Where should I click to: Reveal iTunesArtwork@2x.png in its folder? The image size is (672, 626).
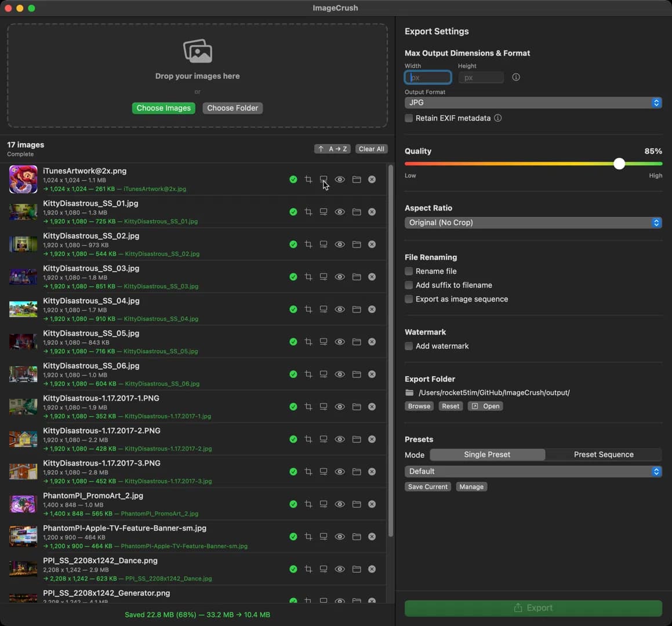click(x=357, y=180)
